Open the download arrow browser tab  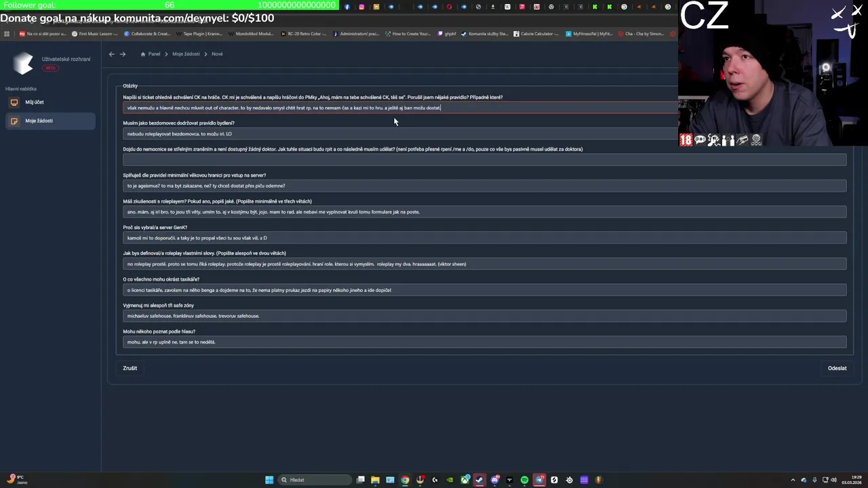493,7
